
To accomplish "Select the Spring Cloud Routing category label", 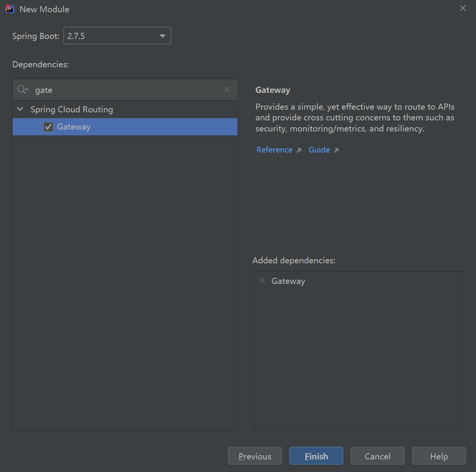I will pyautogui.click(x=72, y=109).
